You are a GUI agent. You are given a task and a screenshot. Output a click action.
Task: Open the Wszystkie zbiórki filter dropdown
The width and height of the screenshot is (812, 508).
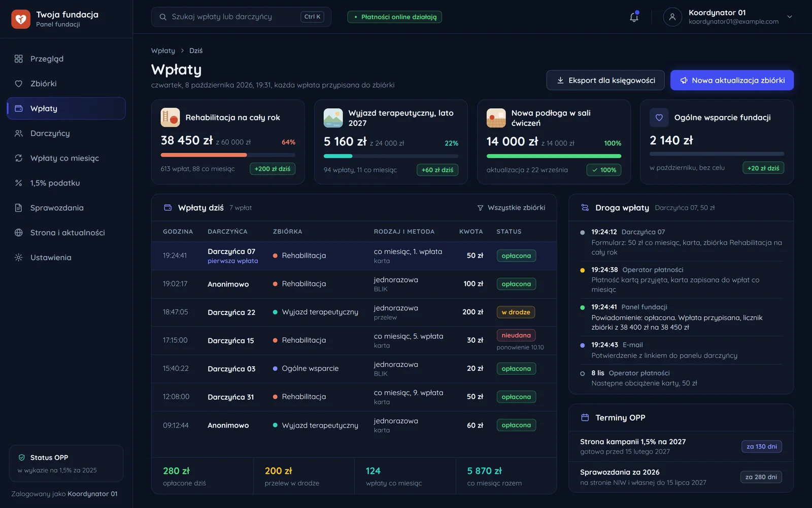coord(511,208)
